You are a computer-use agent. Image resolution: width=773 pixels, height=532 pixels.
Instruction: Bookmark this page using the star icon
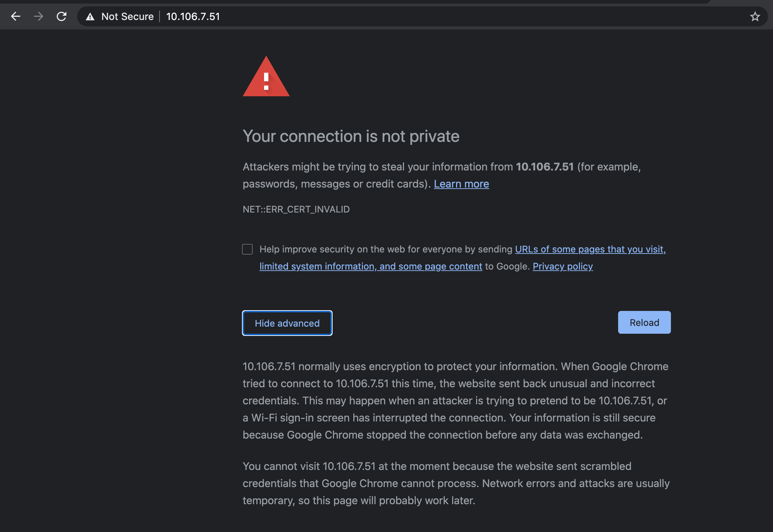coord(755,16)
